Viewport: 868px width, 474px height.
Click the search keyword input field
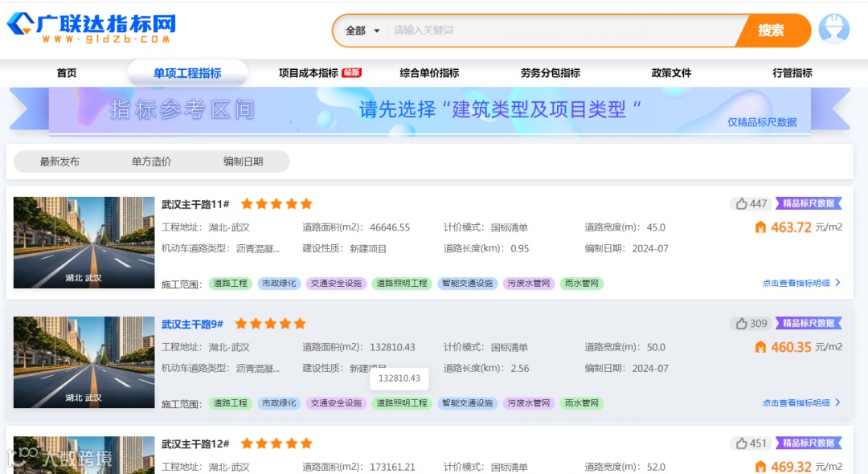point(565,31)
